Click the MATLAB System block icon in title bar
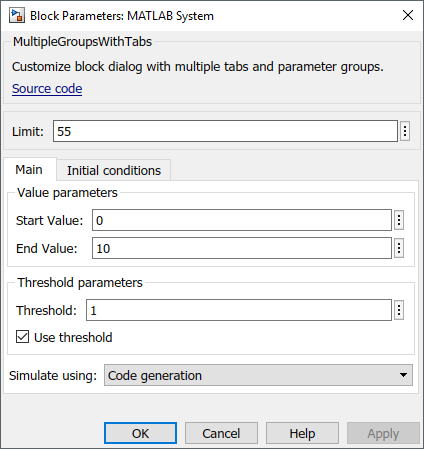Viewport: 424px width, 449px height. (17, 16)
